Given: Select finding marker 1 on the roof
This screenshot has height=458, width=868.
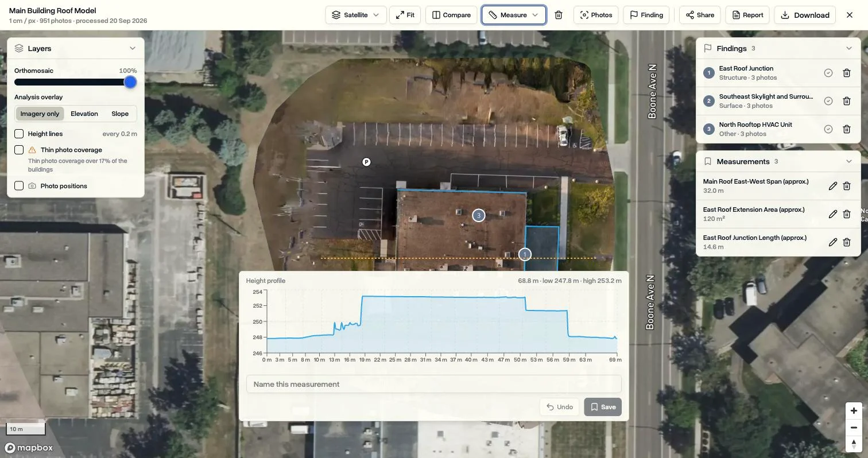Looking at the screenshot, I should (x=525, y=254).
